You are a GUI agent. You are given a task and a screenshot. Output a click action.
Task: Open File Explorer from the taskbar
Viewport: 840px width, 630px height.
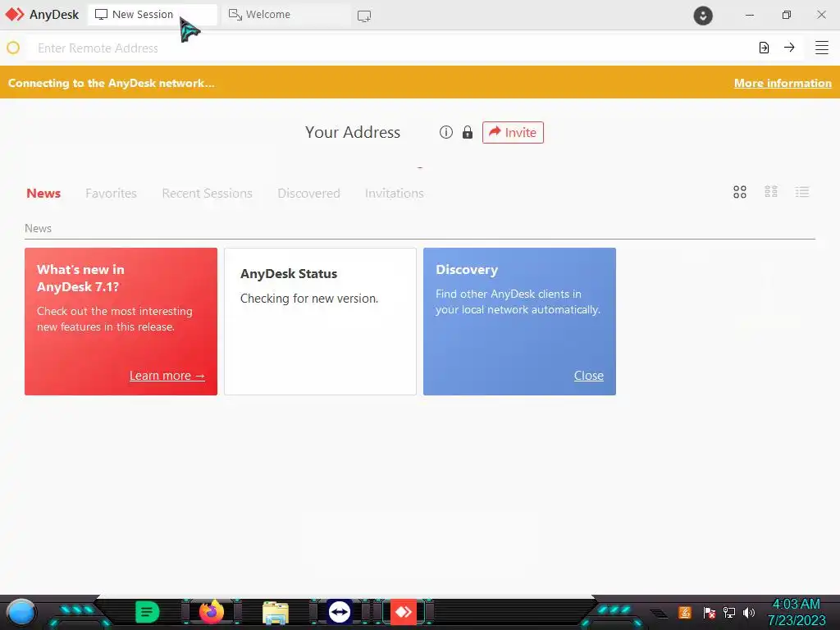click(x=276, y=613)
